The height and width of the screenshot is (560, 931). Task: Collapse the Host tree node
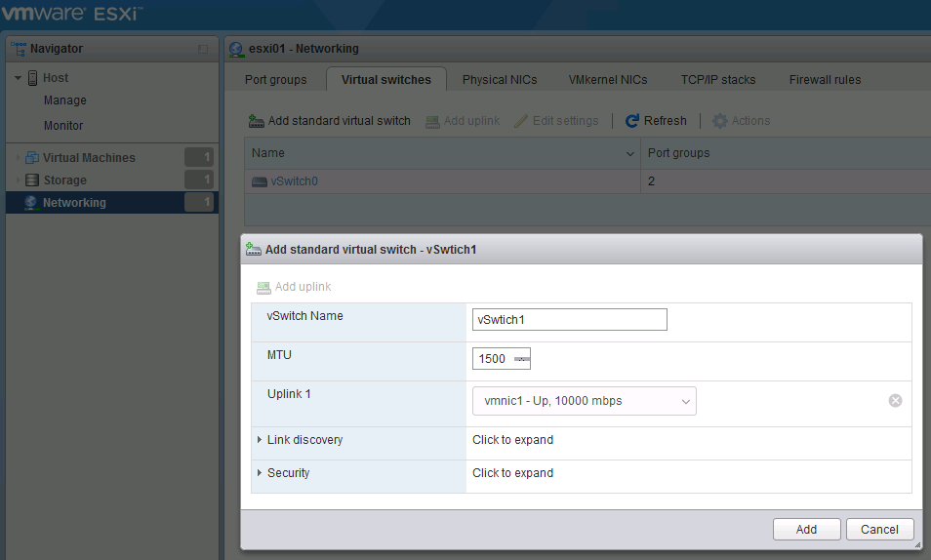point(19,78)
